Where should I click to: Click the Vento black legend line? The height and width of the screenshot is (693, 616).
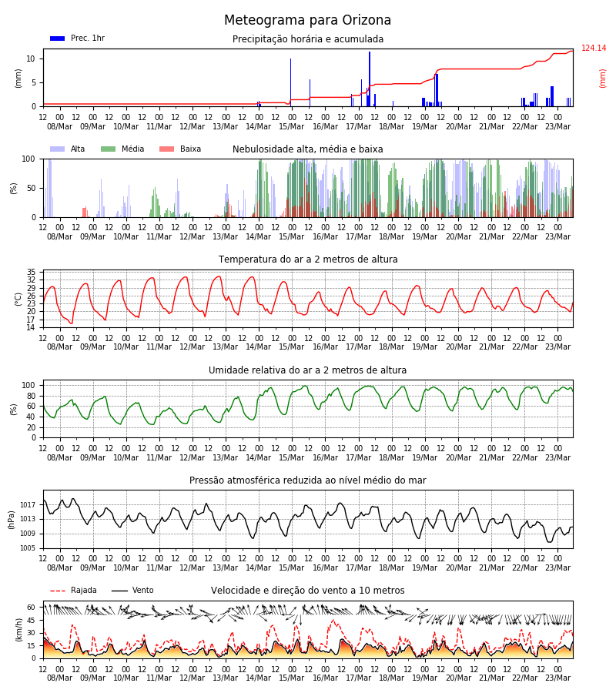pyautogui.click(x=119, y=591)
